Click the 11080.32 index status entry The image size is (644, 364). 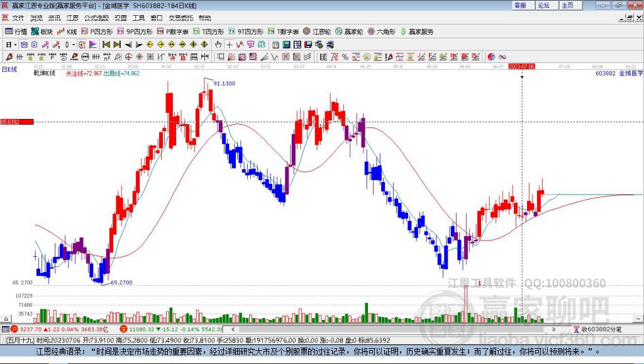171,329
